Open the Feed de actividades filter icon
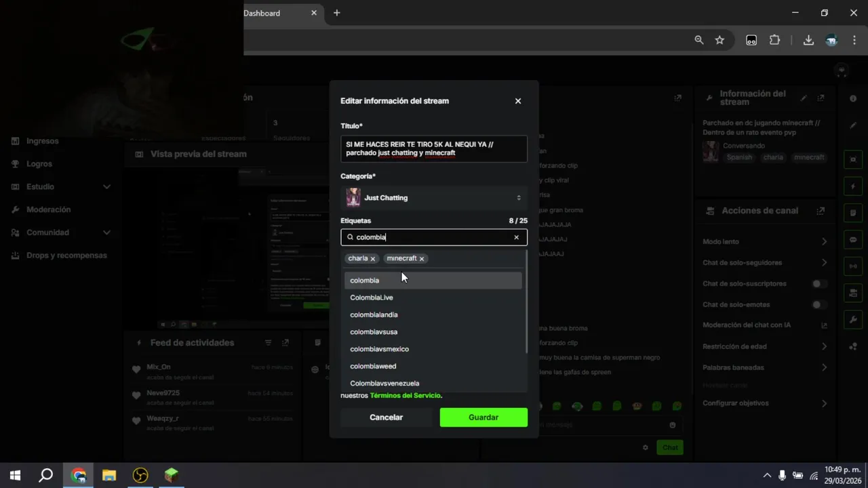The image size is (868, 488). (x=269, y=343)
